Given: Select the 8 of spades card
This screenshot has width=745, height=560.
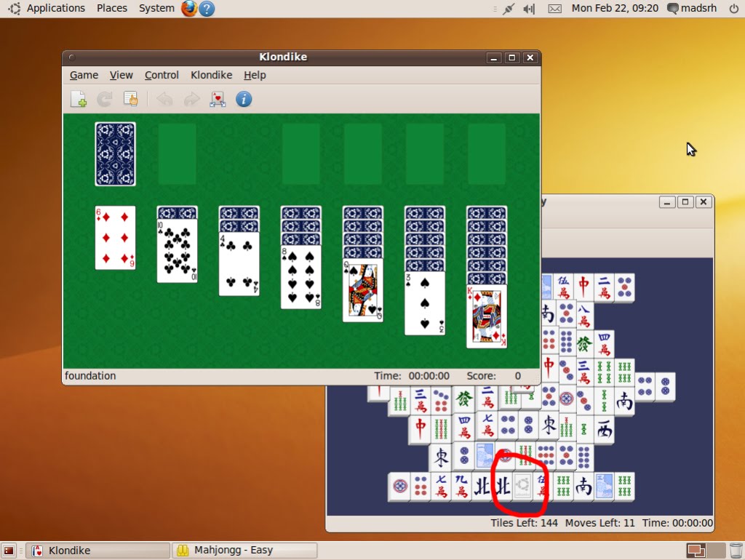Looking at the screenshot, I should (300, 277).
